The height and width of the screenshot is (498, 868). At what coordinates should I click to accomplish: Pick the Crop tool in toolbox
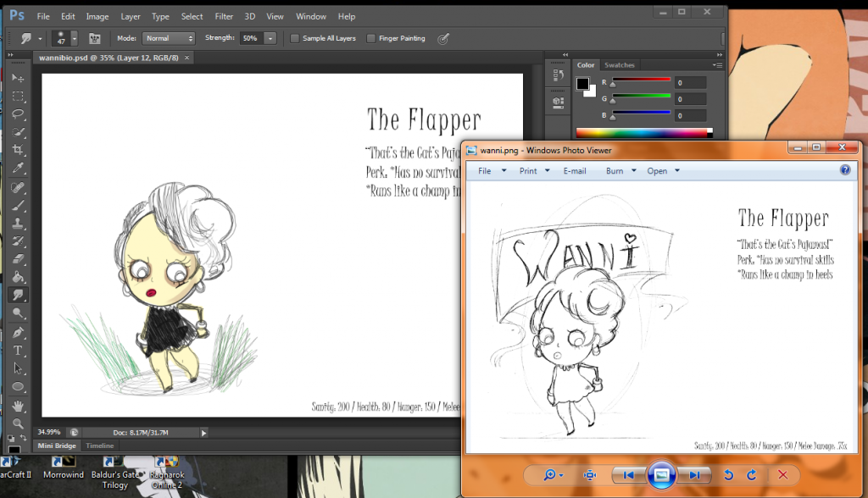pyautogui.click(x=18, y=150)
